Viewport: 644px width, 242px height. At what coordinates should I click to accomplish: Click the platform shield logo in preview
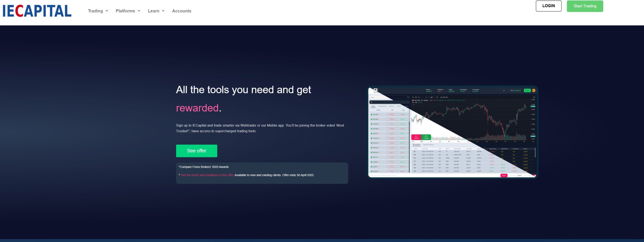point(375,90)
